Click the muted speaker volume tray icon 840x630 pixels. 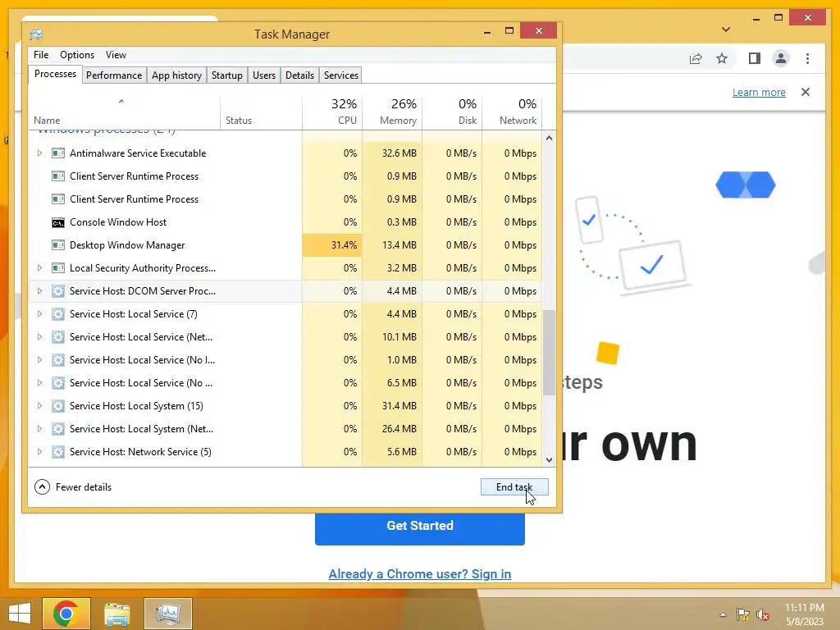[x=762, y=614]
